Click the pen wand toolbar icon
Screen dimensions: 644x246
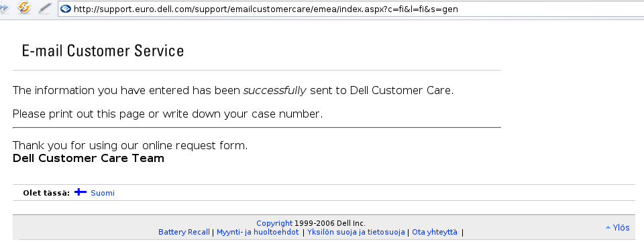[45, 8]
